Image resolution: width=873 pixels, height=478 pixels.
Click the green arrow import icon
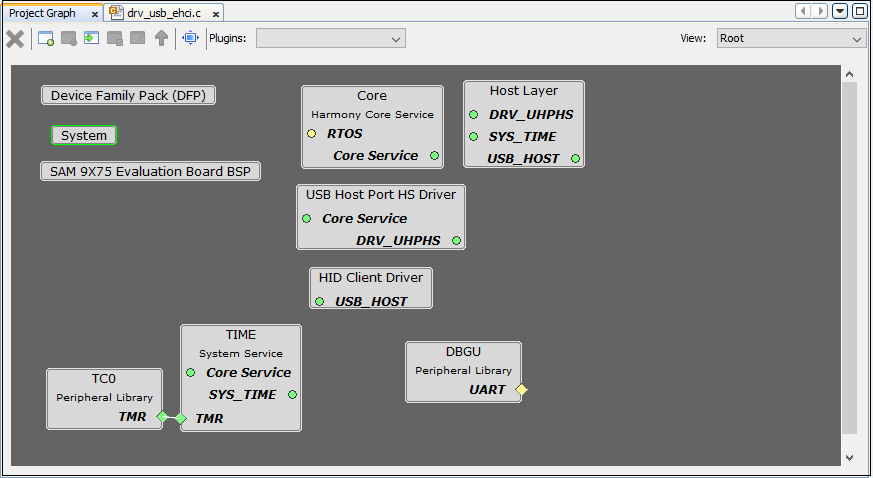91,39
